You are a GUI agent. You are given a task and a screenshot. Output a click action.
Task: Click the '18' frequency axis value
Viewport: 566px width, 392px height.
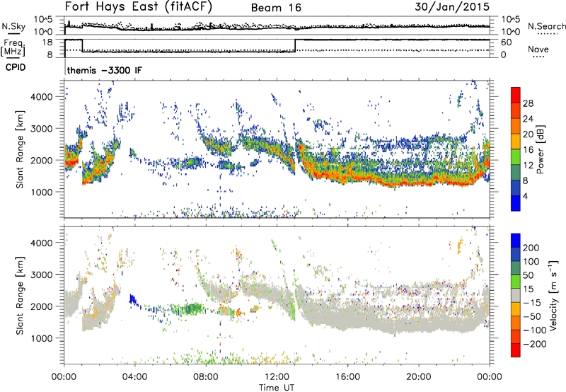47,42
